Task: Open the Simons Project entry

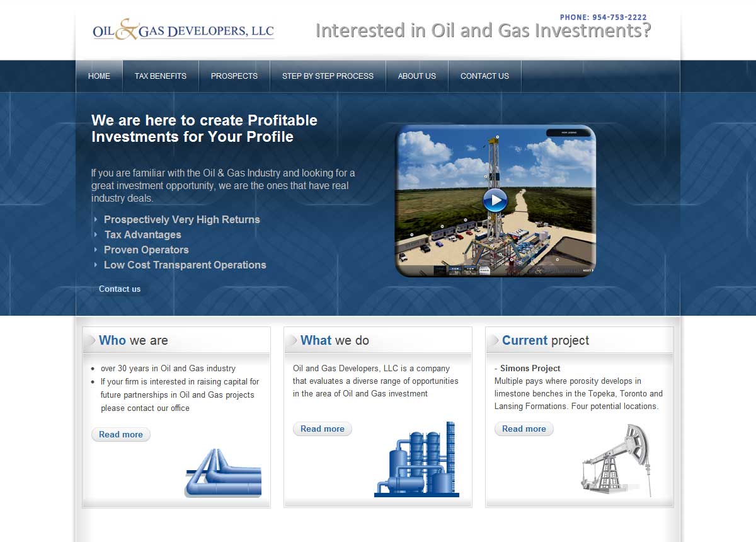Action: click(530, 369)
